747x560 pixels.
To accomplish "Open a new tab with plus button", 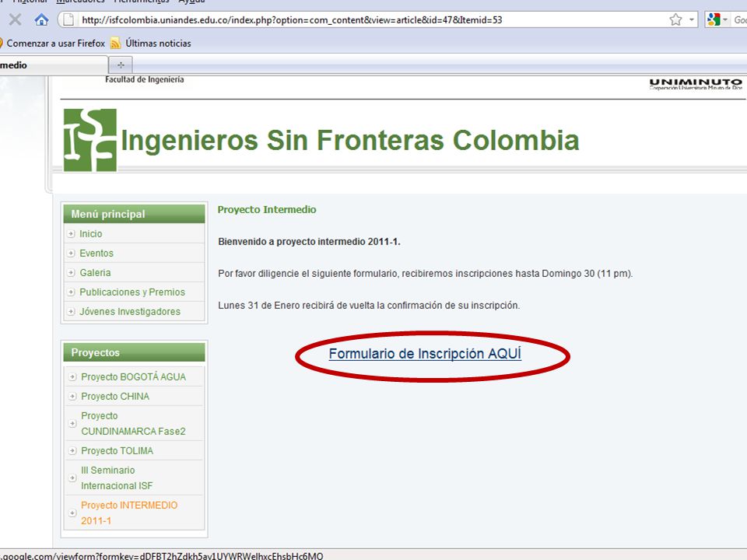I will (121, 65).
